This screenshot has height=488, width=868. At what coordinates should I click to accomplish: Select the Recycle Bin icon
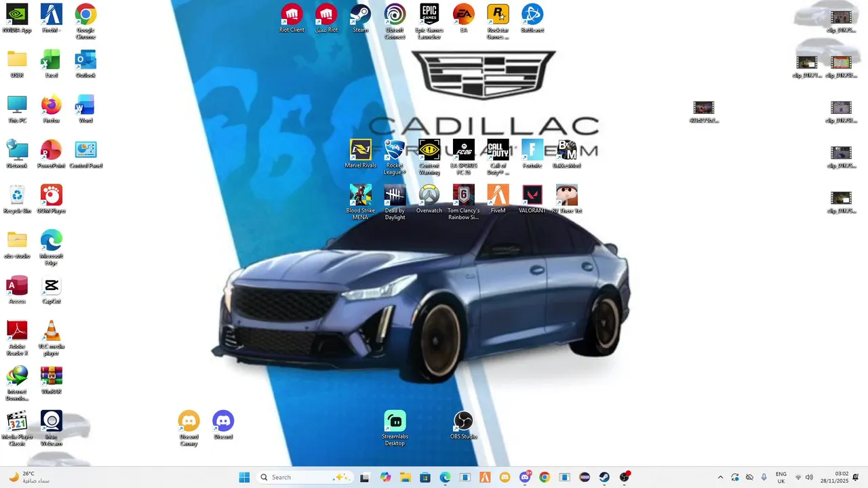point(17,200)
